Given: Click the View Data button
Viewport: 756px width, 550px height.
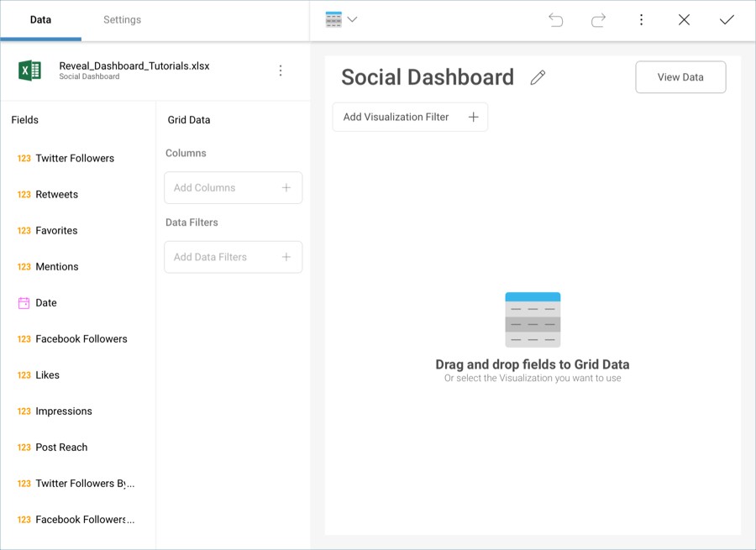Looking at the screenshot, I should click(x=680, y=77).
